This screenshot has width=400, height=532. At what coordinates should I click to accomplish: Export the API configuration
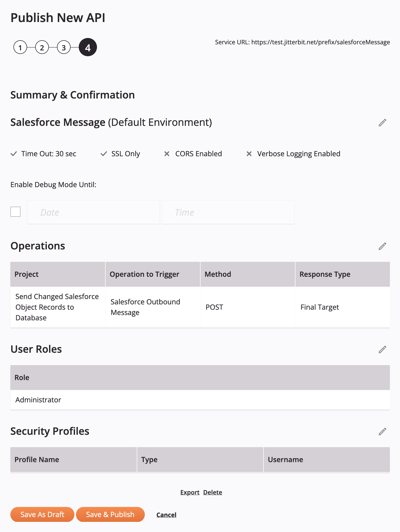[190, 492]
